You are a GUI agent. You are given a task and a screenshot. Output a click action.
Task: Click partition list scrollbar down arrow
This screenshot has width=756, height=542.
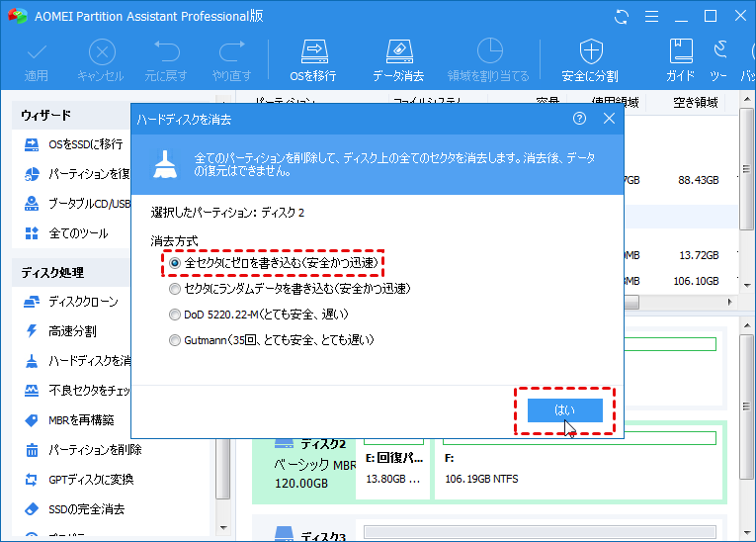click(x=747, y=285)
